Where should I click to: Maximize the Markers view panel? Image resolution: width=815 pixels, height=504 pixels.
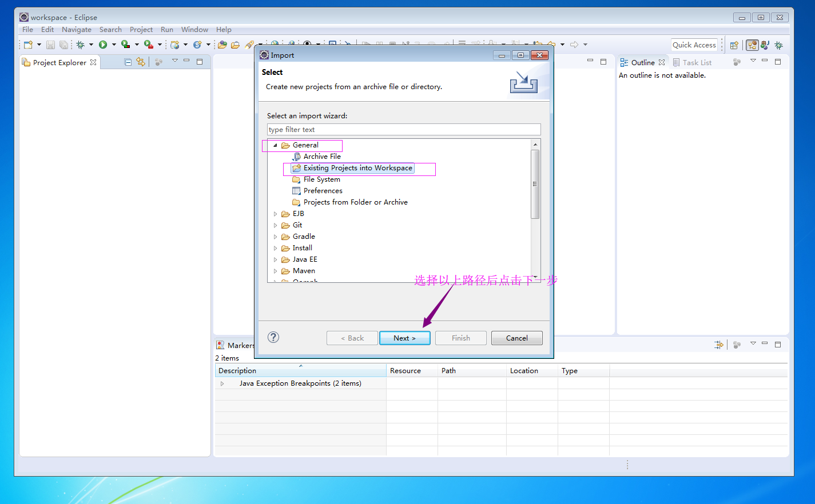coord(778,345)
